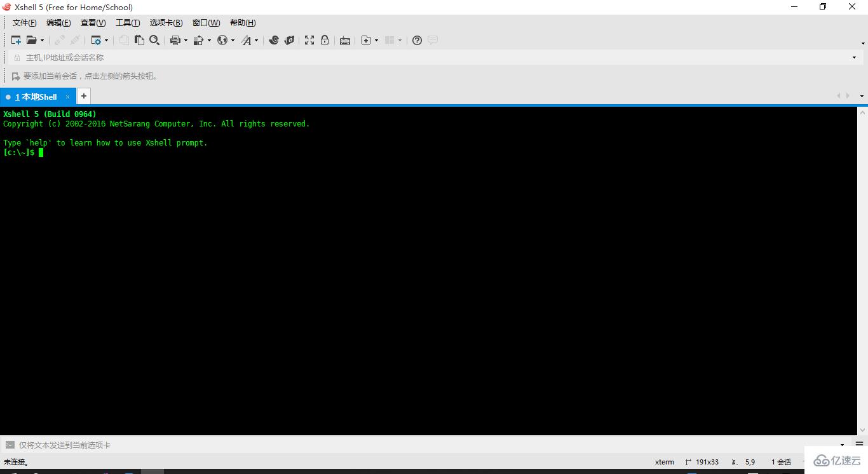Open Help with the question mark icon
868x474 pixels.
417,40
